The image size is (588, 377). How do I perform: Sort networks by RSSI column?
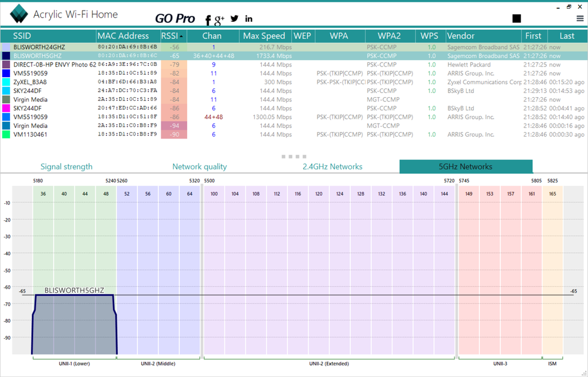pos(173,36)
